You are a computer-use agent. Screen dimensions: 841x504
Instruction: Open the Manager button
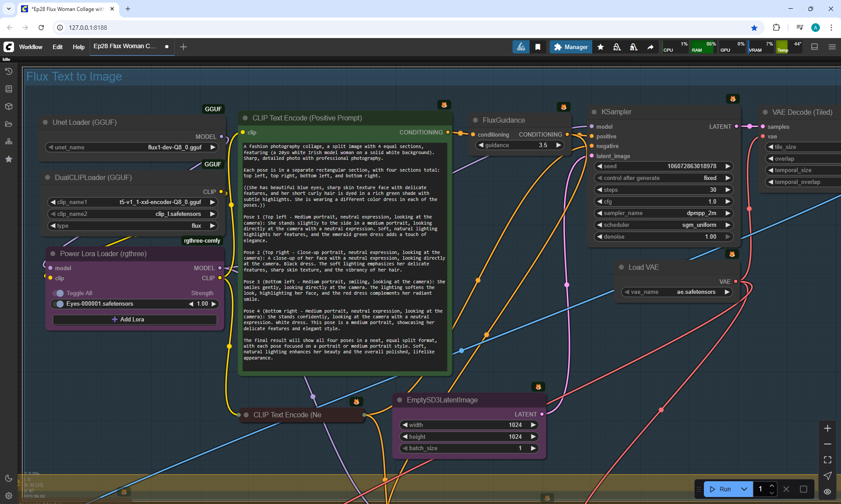[x=571, y=47]
